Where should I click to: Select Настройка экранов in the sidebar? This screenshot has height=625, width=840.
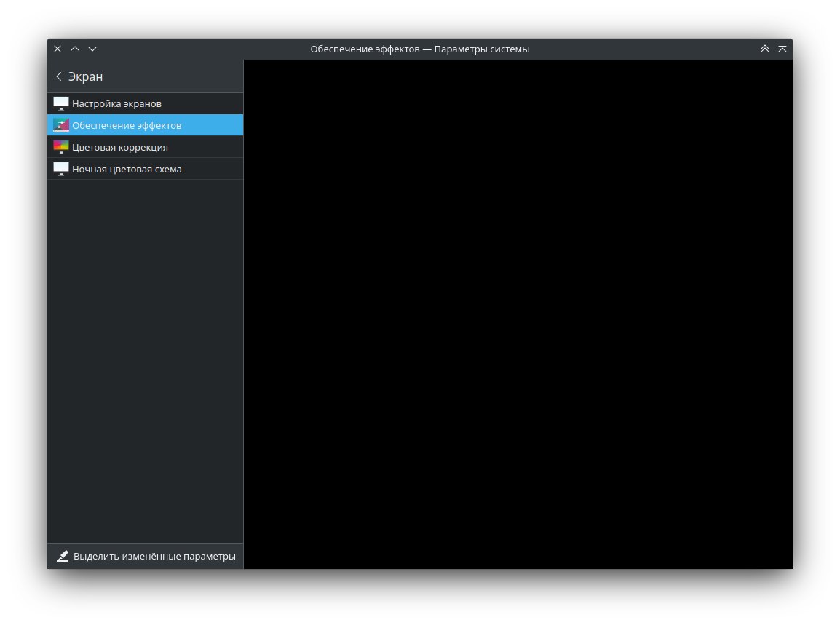coord(145,103)
